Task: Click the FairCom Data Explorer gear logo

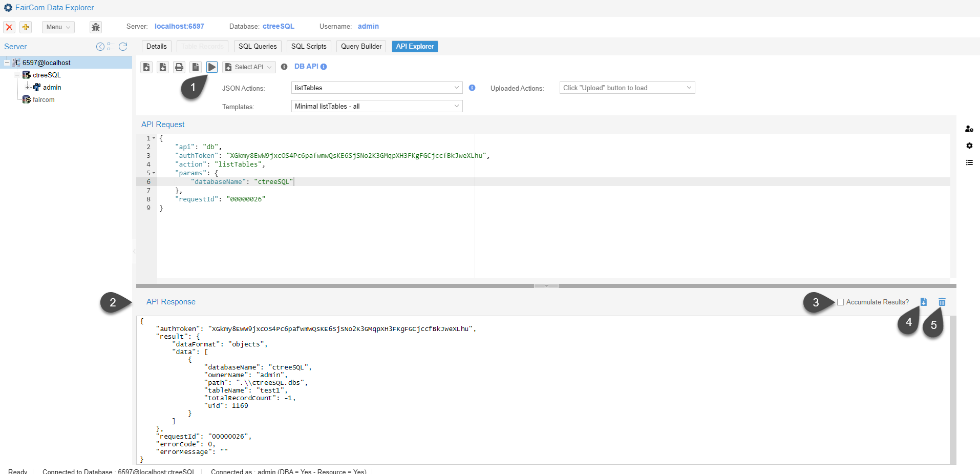Action: (8, 8)
